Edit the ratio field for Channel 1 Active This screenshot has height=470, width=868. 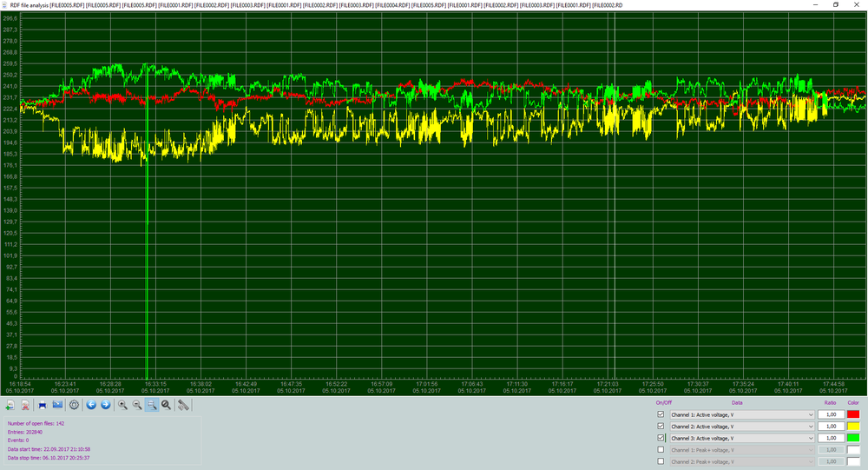[x=831, y=414]
